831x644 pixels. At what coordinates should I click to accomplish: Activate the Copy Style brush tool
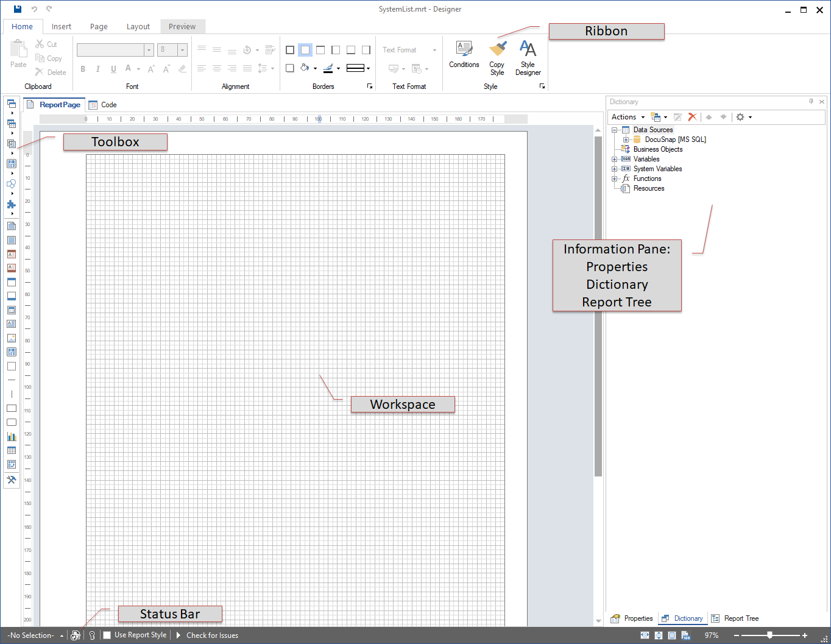tap(497, 58)
